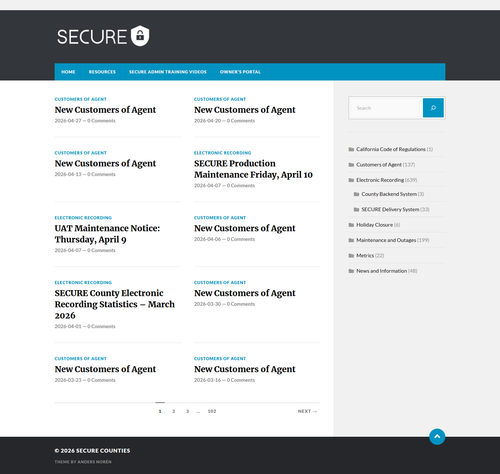Viewport: 500px width, 474px height.
Task: Click 0 Comments under 2026-04-20 post
Action: (x=241, y=121)
